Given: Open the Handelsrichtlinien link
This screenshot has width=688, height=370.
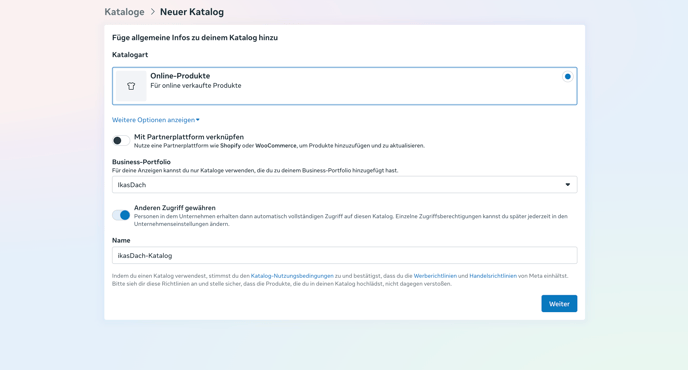Looking at the screenshot, I should point(493,276).
